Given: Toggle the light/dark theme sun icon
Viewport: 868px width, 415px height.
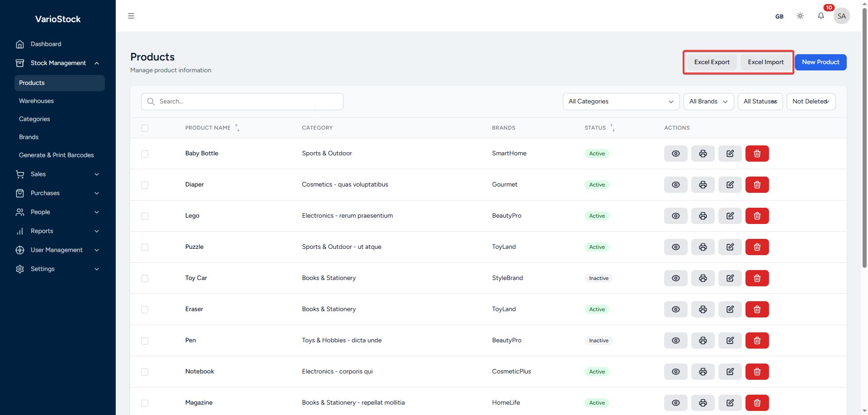Looking at the screenshot, I should 800,16.
